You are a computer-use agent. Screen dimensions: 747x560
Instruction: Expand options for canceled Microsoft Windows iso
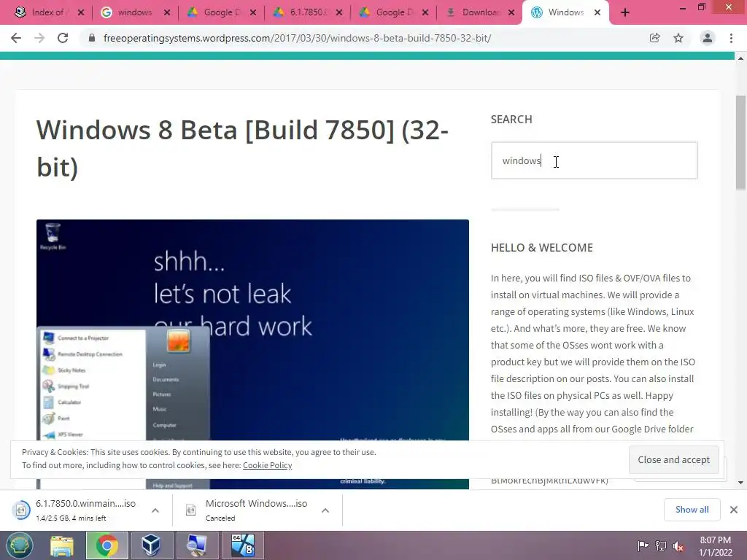pyautogui.click(x=325, y=510)
